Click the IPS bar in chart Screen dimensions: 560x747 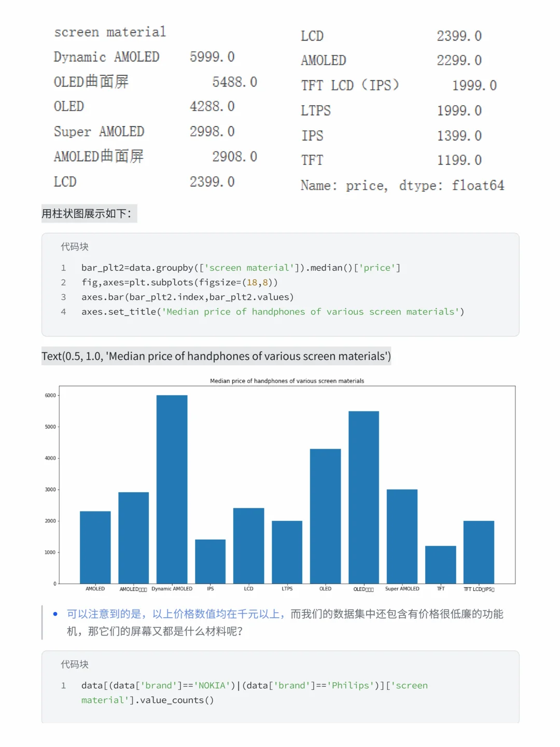click(x=210, y=561)
